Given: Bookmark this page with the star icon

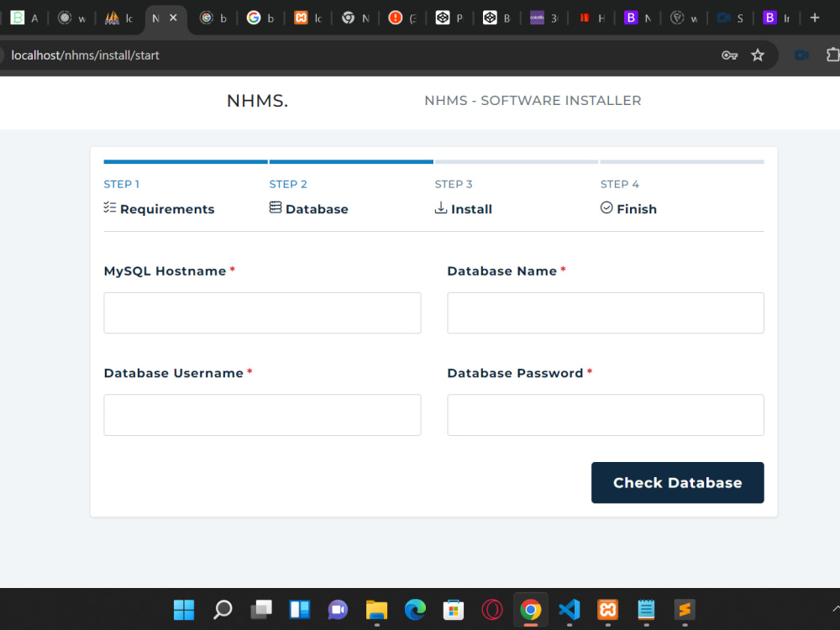Looking at the screenshot, I should click(x=758, y=55).
